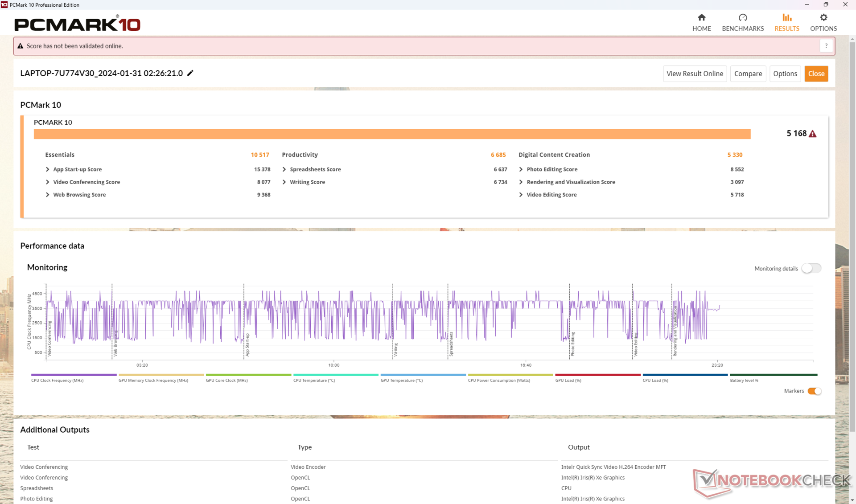Click the question mark help icon
This screenshot has width=856, height=504.
[x=826, y=46]
